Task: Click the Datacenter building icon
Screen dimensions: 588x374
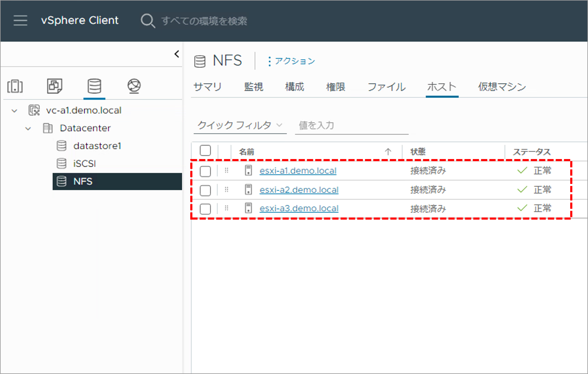Action: point(48,128)
